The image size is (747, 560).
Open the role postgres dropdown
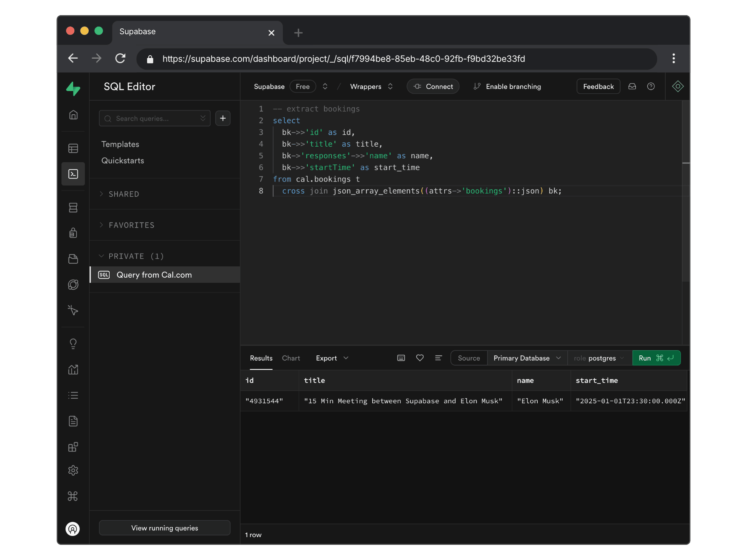coord(600,358)
